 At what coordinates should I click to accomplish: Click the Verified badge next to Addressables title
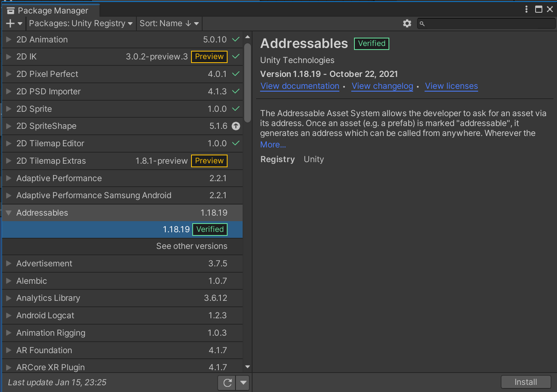pos(371,44)
